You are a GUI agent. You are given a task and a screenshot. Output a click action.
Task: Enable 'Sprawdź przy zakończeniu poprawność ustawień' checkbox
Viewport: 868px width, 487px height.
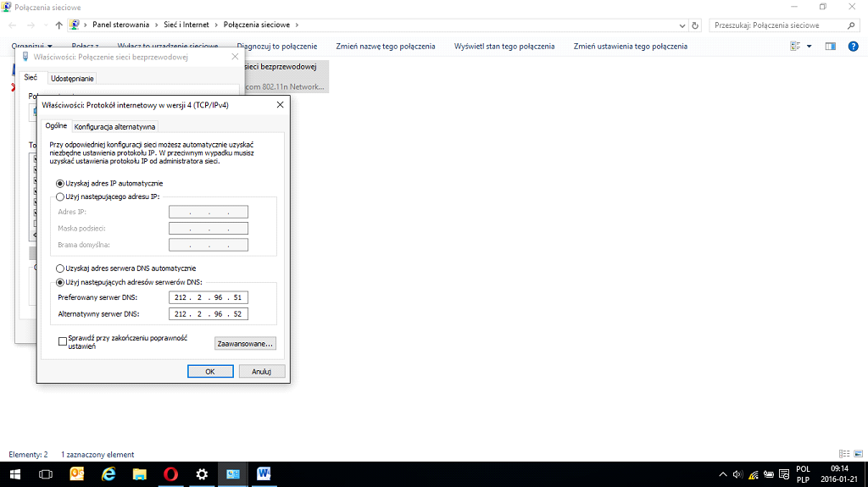pos(62,341)
